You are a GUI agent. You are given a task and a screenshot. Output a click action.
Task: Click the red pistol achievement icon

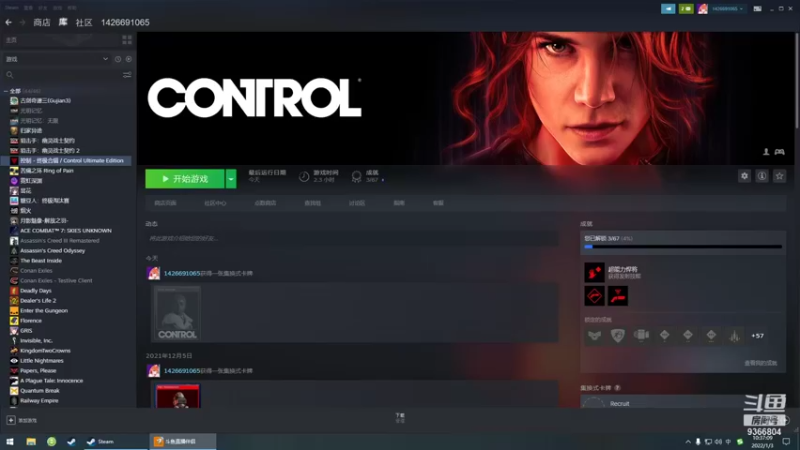tap(618, 296)
